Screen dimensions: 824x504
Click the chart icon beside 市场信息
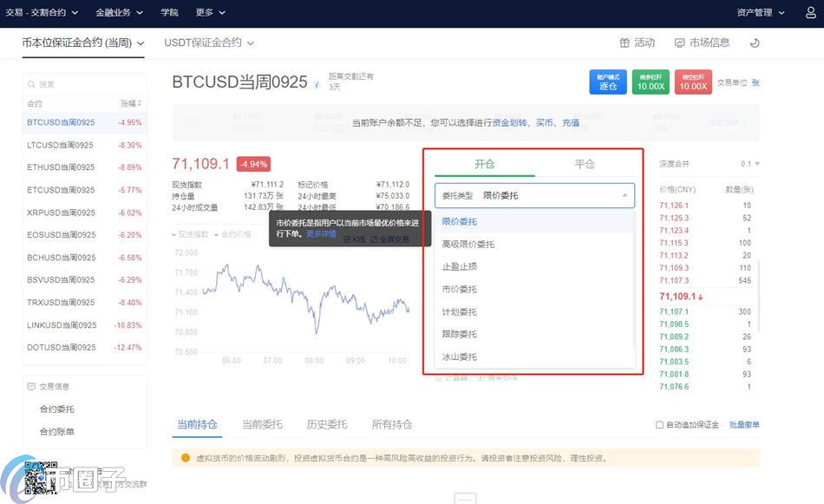(x=679, y=43)
